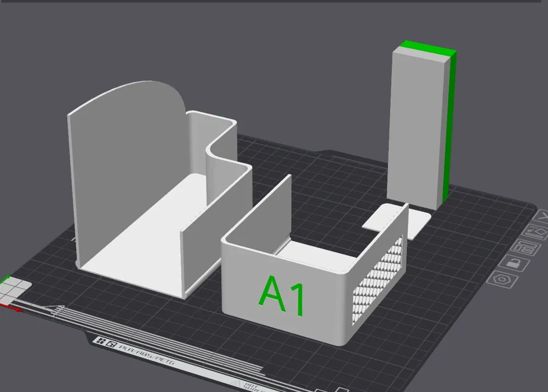Click the green A1 text on box
Screen dimensions: 548x392
tap(282, 296)
